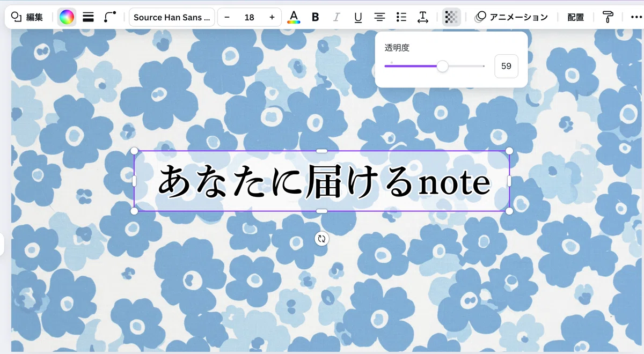Select the copy style paint roller icon
The height and width of the screenshot is (354, 644).
point(607,17)
